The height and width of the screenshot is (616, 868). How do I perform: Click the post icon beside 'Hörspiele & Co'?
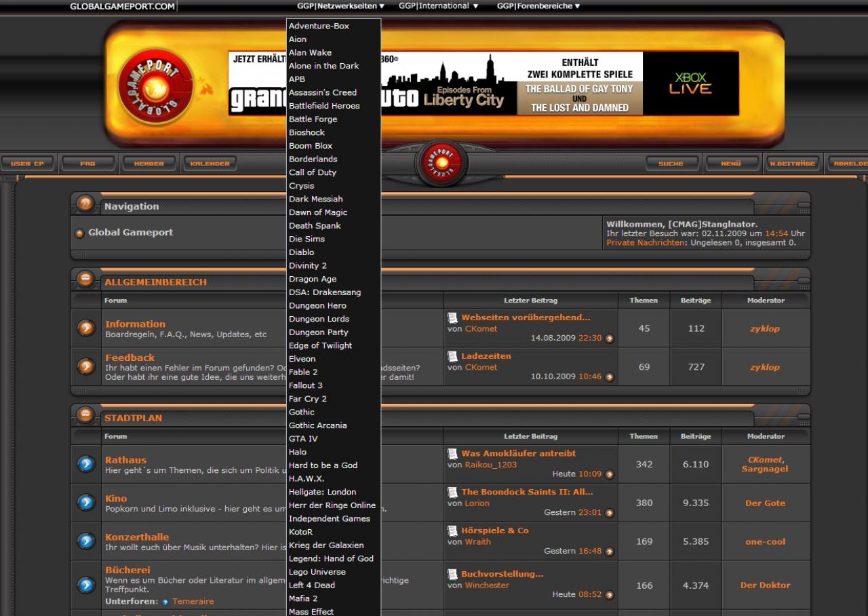pos(452,531)
